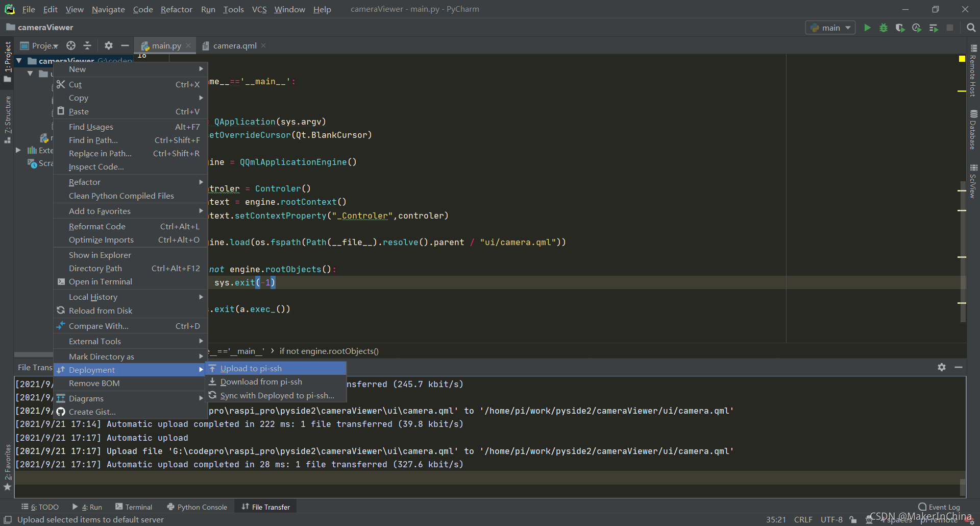Open the Terminal tool window
Screen dimensions: 980x526
click(134, 507)
